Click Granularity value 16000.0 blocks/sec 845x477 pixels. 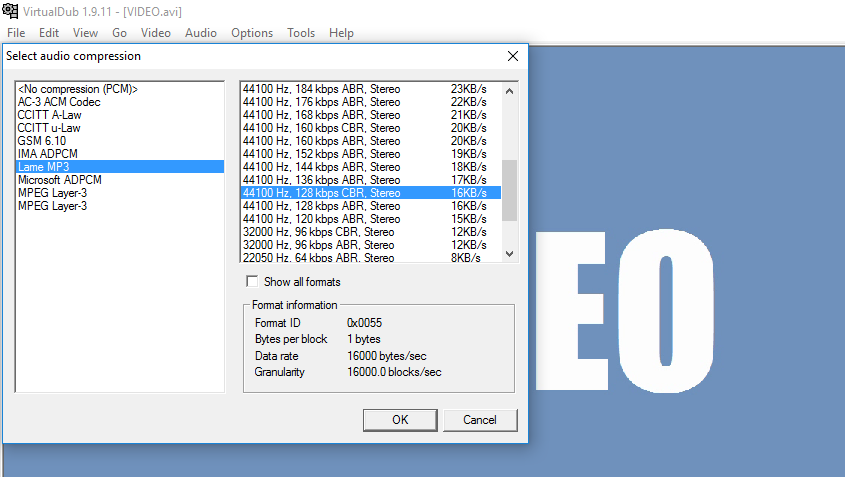[394, 372]
